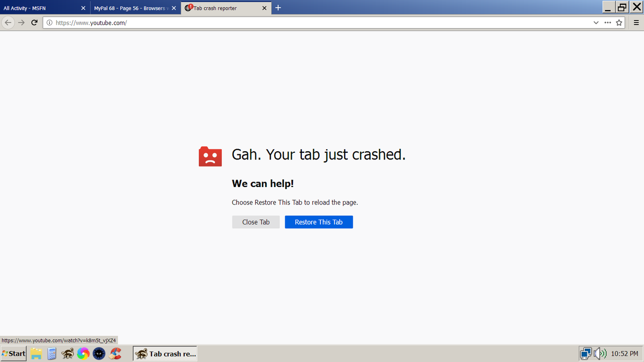Viewport: 644px width, 362px height.
Task: Restore down the browser window
Action: (622, 7)
